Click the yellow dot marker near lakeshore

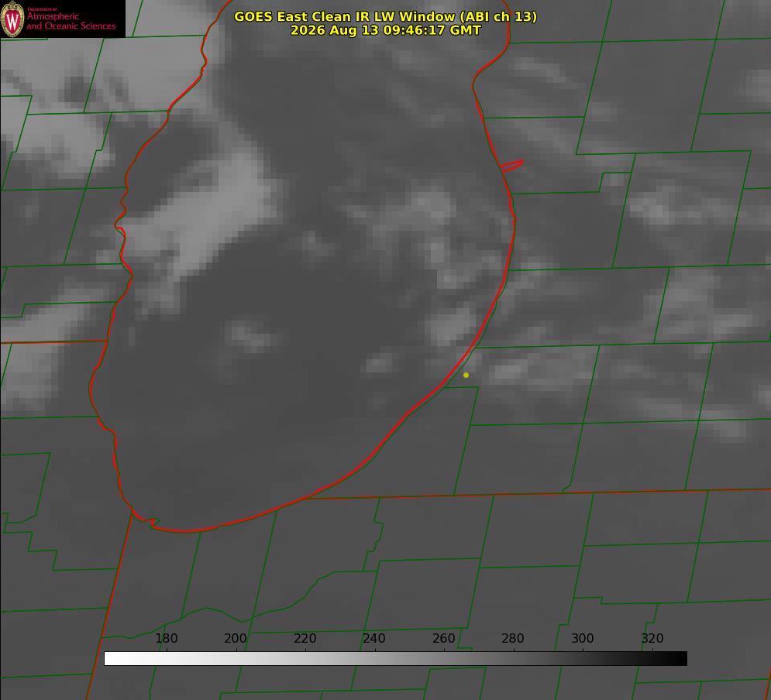pos(466,375)
